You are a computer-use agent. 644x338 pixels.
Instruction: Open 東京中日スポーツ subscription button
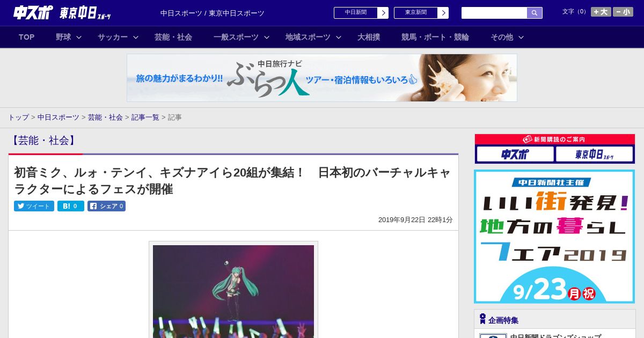click(594, 155)
